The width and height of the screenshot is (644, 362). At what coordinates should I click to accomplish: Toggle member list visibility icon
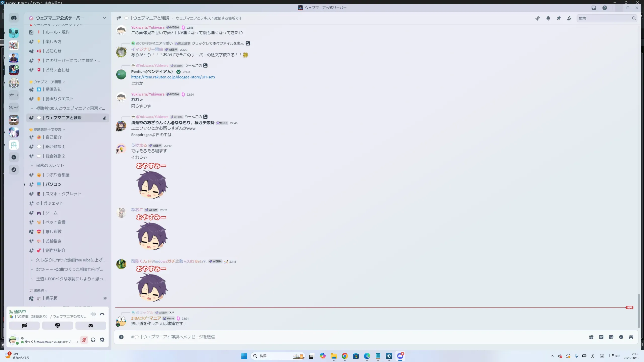pyautogui.click(x=569, y=18)
